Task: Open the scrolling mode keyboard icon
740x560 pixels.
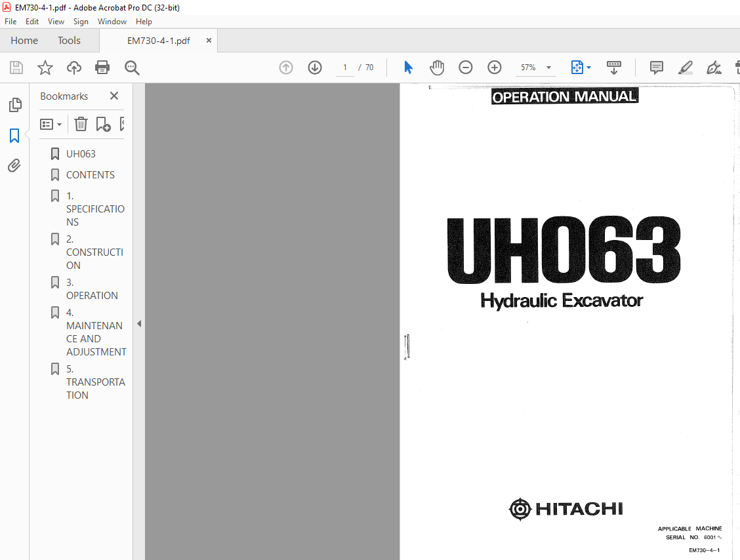Action: (x=613, y=68)
